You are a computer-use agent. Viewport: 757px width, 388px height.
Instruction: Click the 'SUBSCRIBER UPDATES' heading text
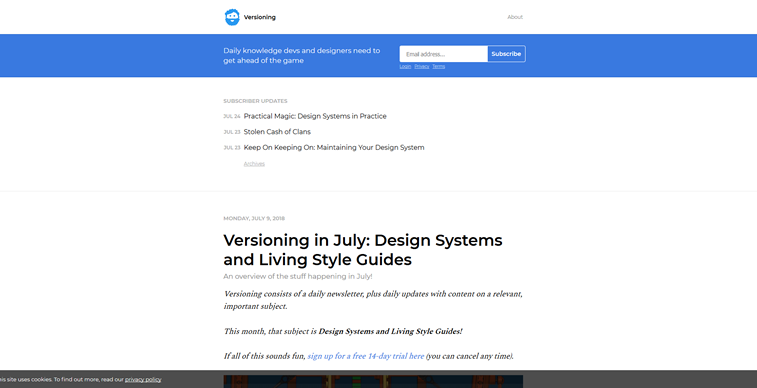(255, 101)
